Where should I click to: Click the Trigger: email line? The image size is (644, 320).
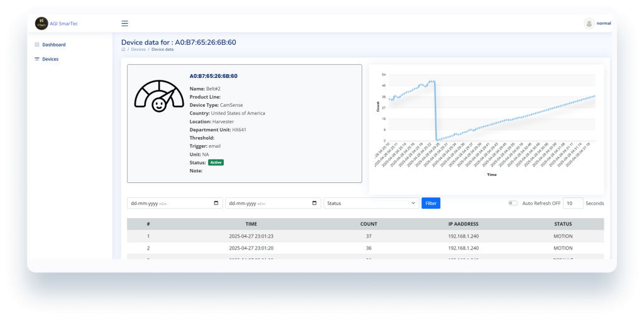[x=206, y=146]
